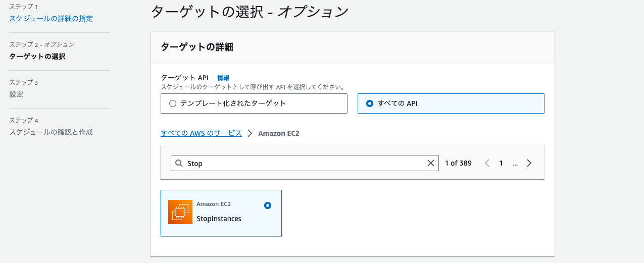
Task: Click the ステップ 3 label in sidebar
Action: (x=24, y=82)
